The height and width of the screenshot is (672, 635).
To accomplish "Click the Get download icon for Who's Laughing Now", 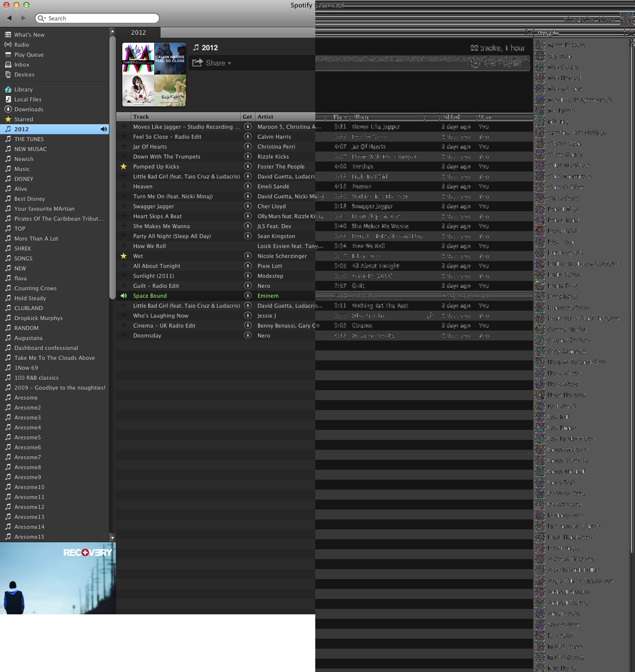I will tap(248, 316).
